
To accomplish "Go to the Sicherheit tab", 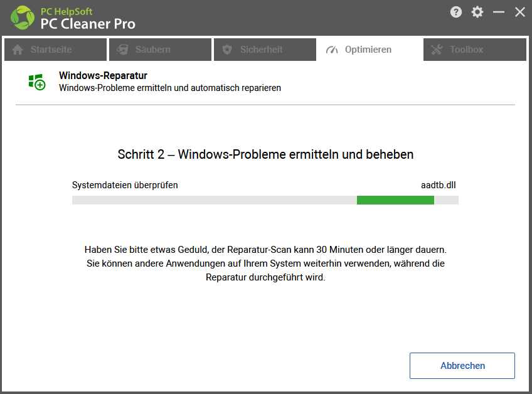I will click(x=265, y=50).
